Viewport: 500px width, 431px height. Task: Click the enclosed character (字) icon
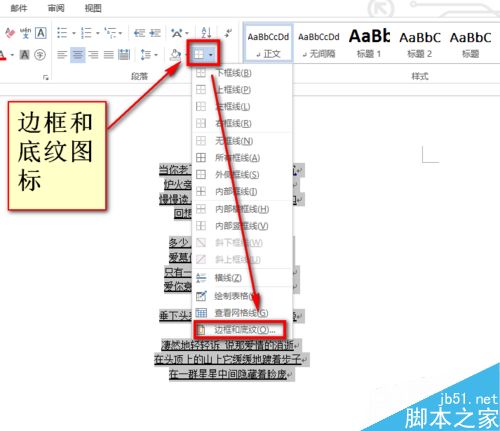pyautogui.click(x=40, y=55)
